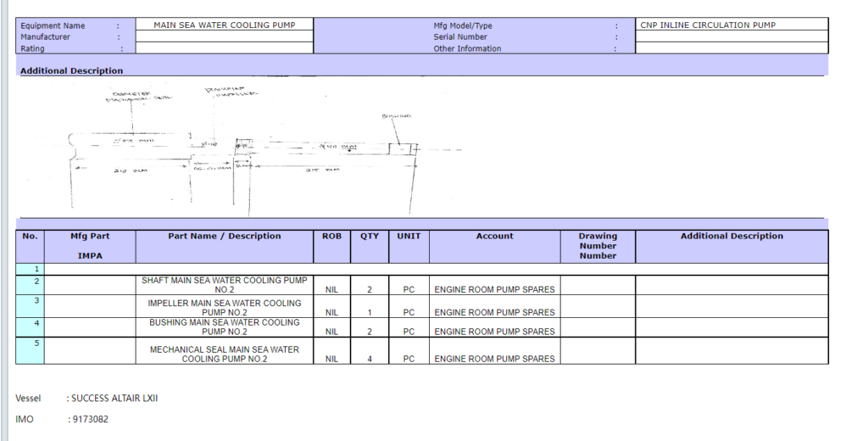Click the Mfg Part IMPA column header
The image size is (868, 441).
pyautogui.click(x=89, y=245)
